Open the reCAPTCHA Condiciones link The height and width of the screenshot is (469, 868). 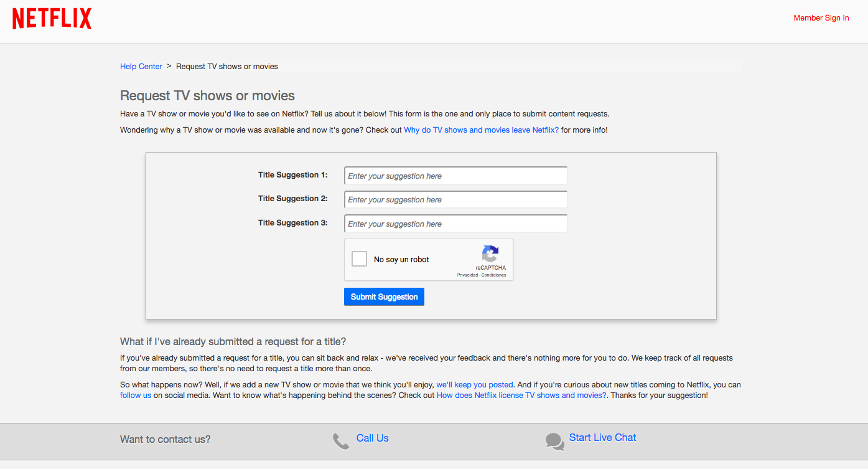(494, 275)
